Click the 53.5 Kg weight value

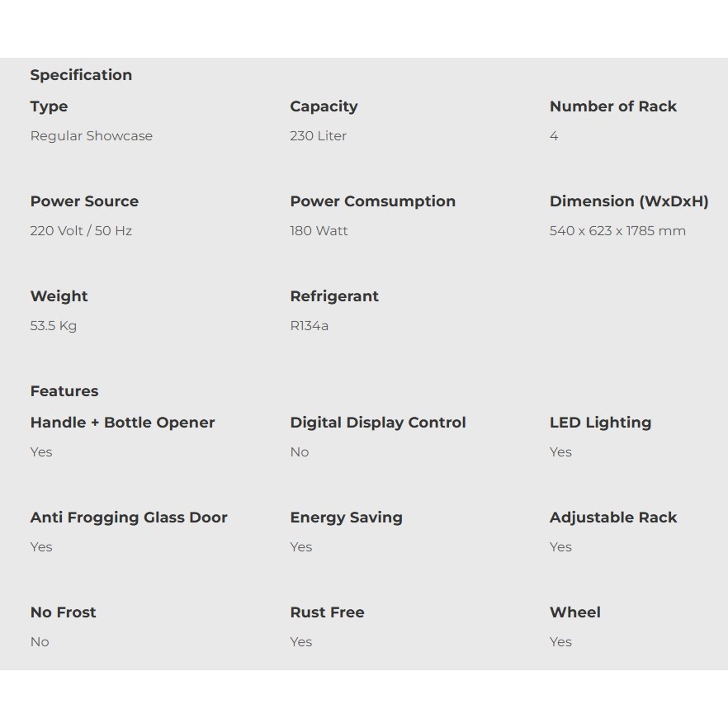(x=54, y=326)
